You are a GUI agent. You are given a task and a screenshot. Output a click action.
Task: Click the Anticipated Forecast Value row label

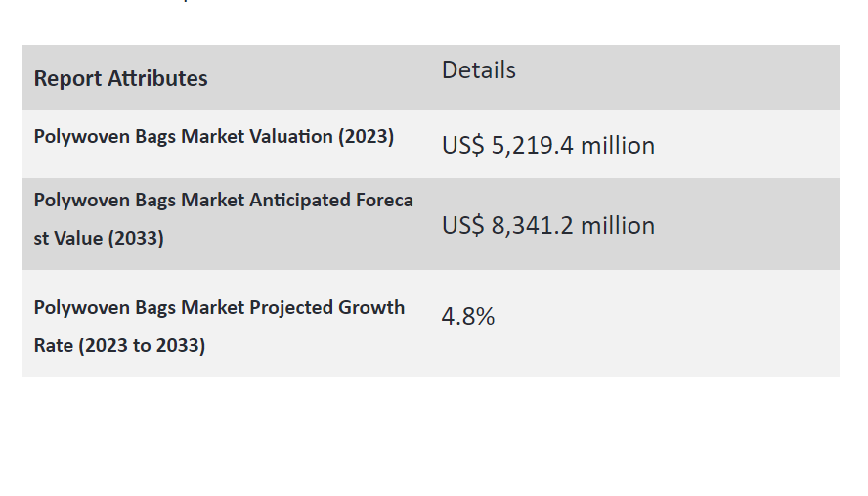point(224,219)
